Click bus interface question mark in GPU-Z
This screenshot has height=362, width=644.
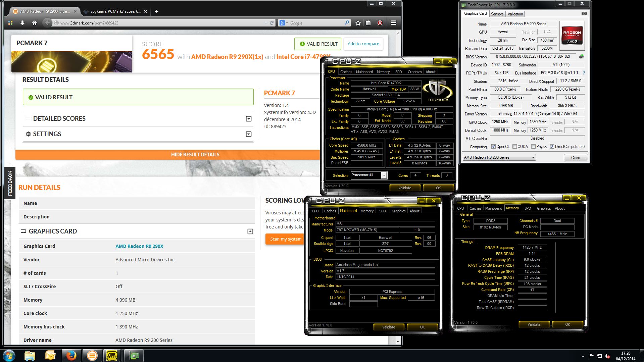[584, 73]
